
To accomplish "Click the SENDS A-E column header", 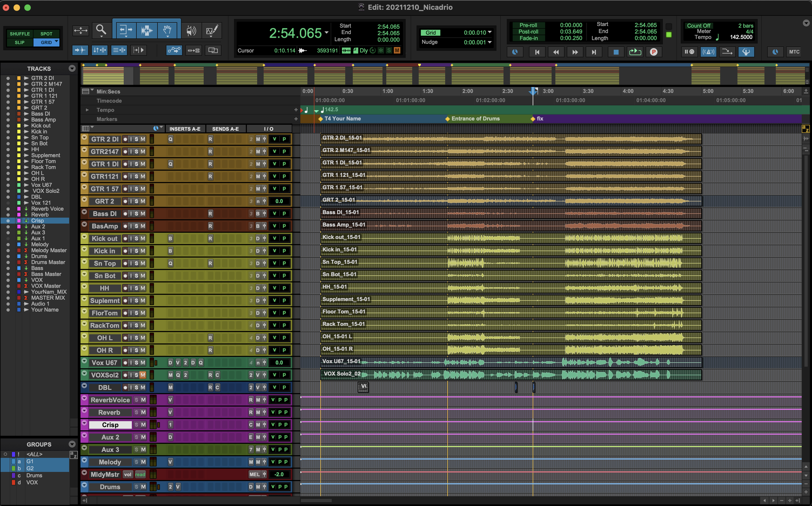I will (225, 129).
